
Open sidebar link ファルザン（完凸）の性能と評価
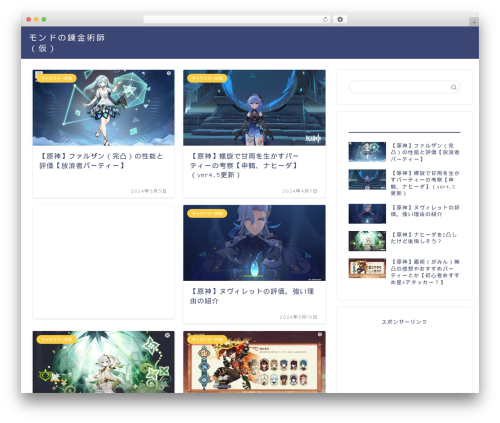tap(425, 152)
